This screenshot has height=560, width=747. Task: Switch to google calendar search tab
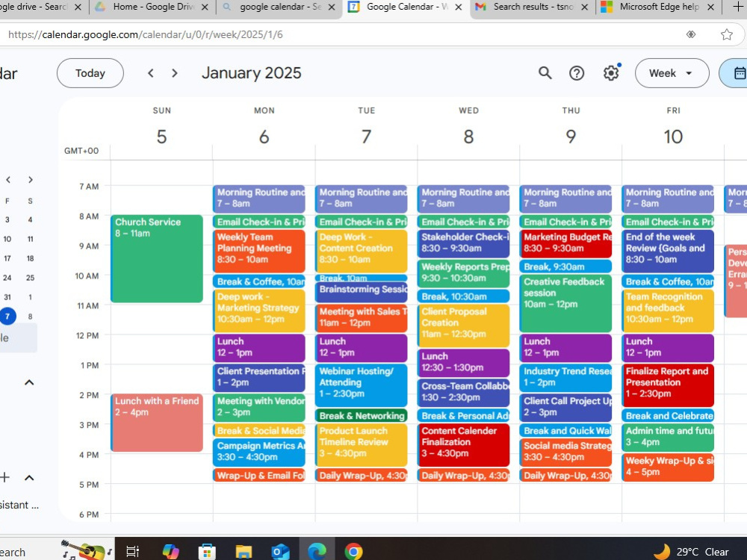(x=279, y=7)
